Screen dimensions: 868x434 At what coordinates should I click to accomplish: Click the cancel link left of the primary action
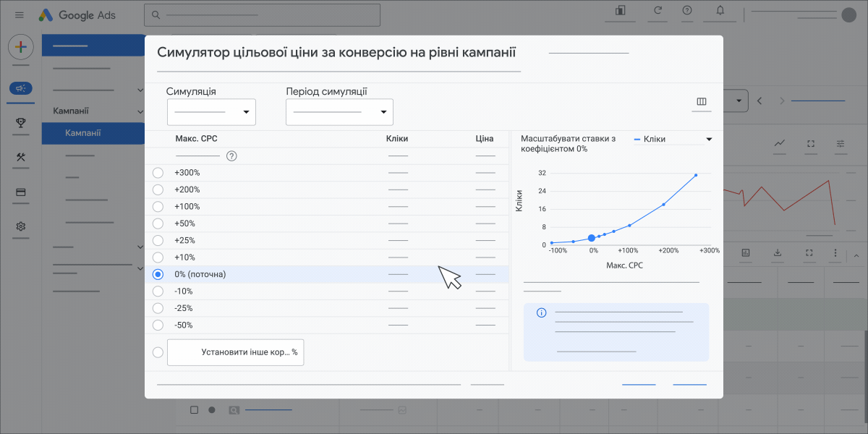[x=639, y=385]
